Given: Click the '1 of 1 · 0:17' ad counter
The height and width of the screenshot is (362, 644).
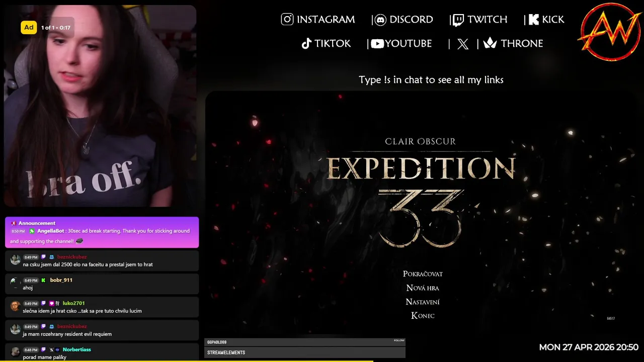Looking at the screenshot, I should (56, 28).
